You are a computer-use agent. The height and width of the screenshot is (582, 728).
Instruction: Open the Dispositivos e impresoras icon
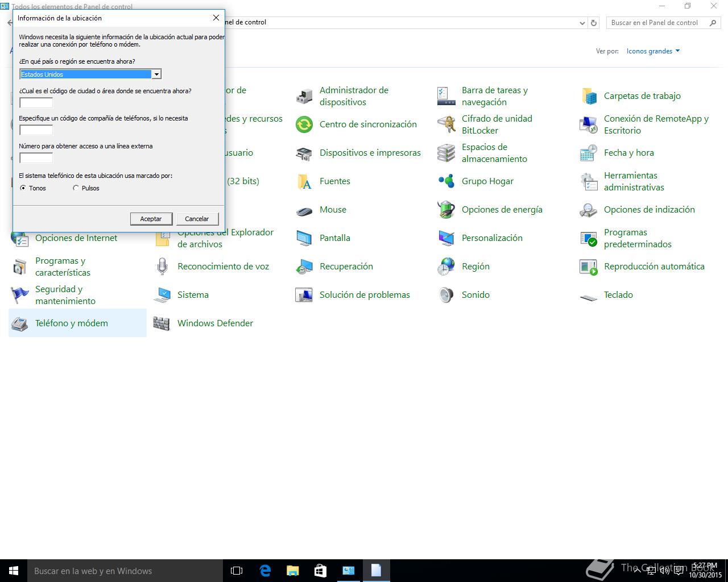click(x=304, y=153)
